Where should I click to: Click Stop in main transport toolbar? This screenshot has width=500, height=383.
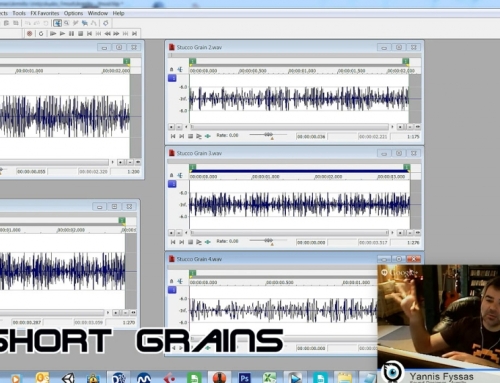80,34
